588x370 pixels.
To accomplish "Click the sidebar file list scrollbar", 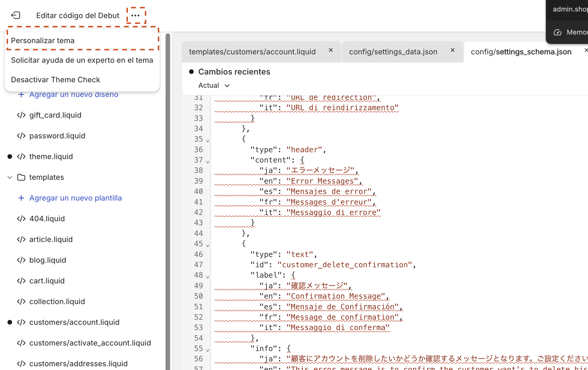I will (x=168, y=201).
